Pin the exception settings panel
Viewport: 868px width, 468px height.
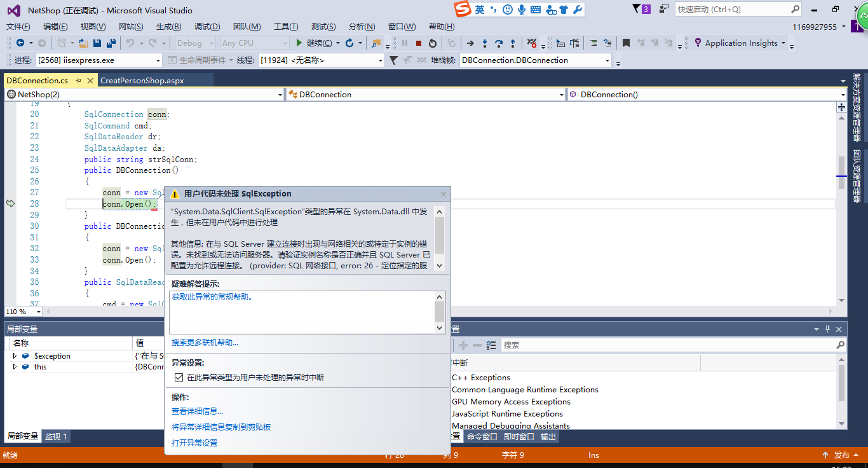pos(827,329)
